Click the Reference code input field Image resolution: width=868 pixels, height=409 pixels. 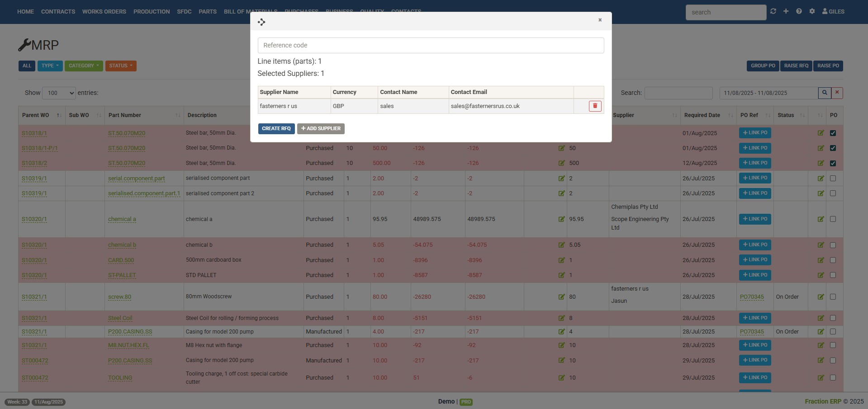point(430,45)
